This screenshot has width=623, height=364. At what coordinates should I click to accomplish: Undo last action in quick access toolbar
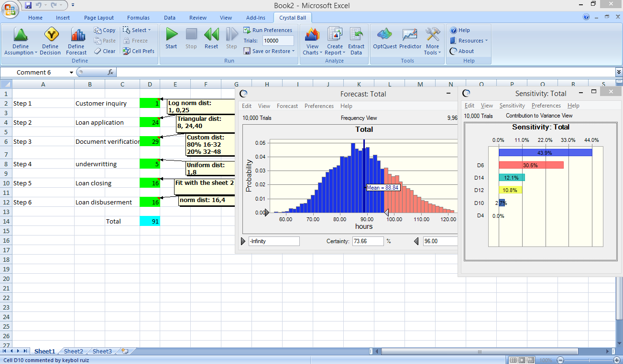(x=39, y=5)
